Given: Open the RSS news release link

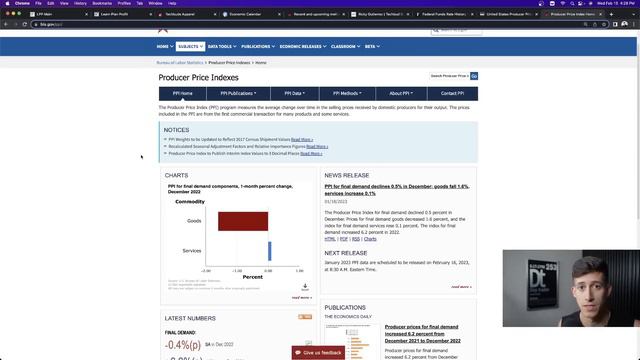Looking at the screenshot, I should coord(356,239).
